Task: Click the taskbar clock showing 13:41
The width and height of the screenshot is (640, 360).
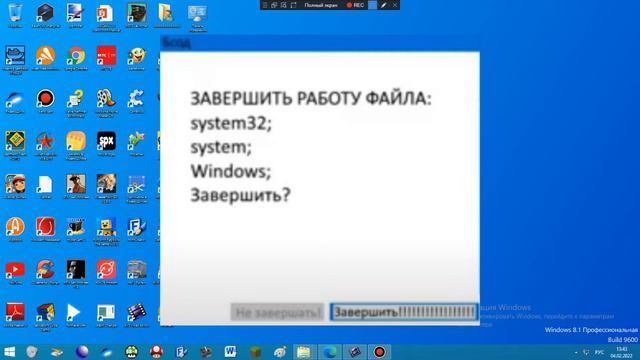Action: tap(621, 352)
